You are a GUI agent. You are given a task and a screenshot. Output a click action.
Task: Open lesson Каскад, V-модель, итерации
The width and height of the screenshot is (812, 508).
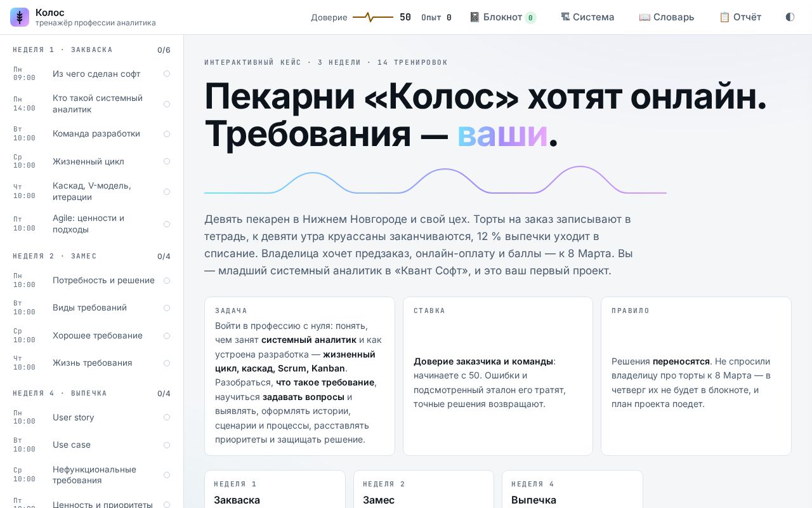click(91, 191)
